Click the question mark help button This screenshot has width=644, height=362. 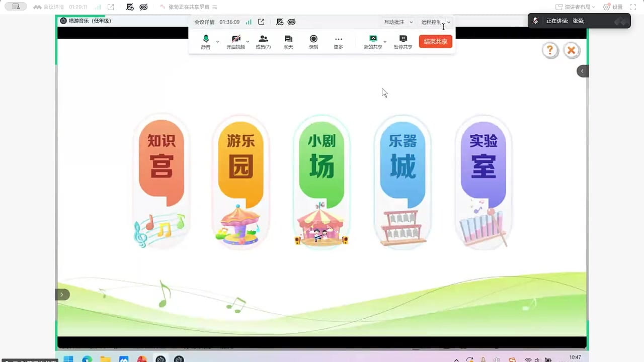[x=550, y=50]
